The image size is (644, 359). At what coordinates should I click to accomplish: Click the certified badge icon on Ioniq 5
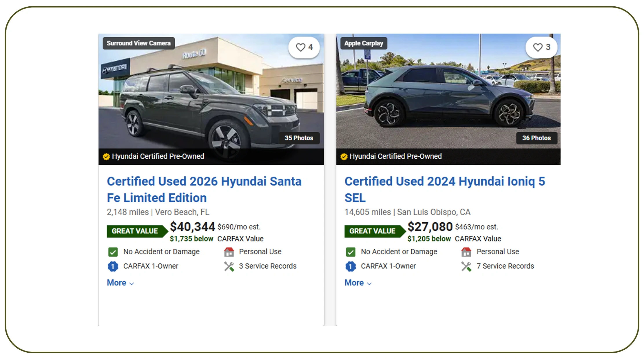[x=344, y=157]
